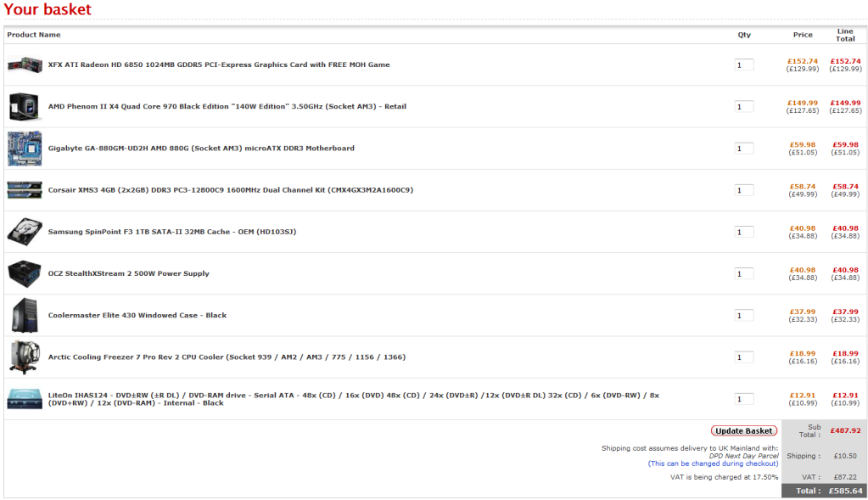The width and height of the screenshot is (868, 500).
Task: Focus the quantity field for the AMD Phenom II
Action: point(744,107)
